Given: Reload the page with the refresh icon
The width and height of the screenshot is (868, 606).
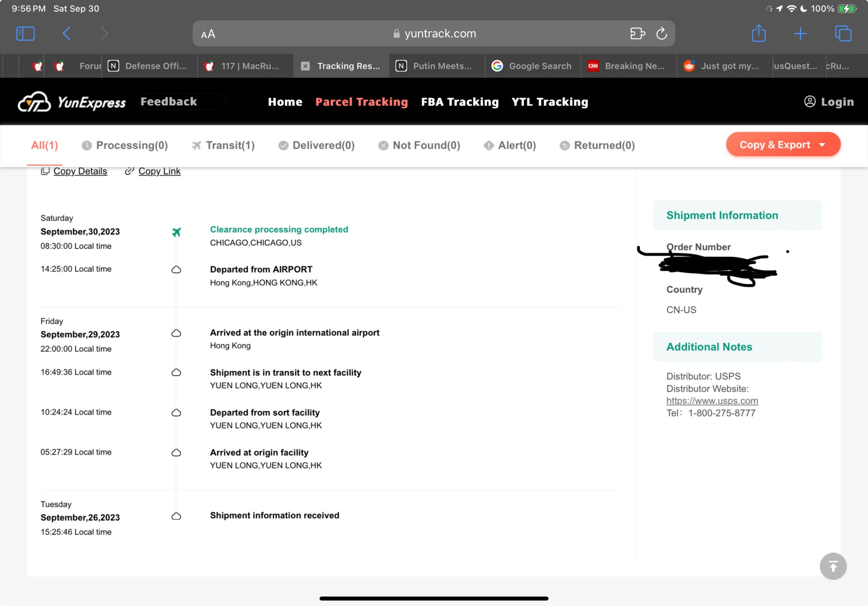Looking at the screenshot, I should coord(661,33).
